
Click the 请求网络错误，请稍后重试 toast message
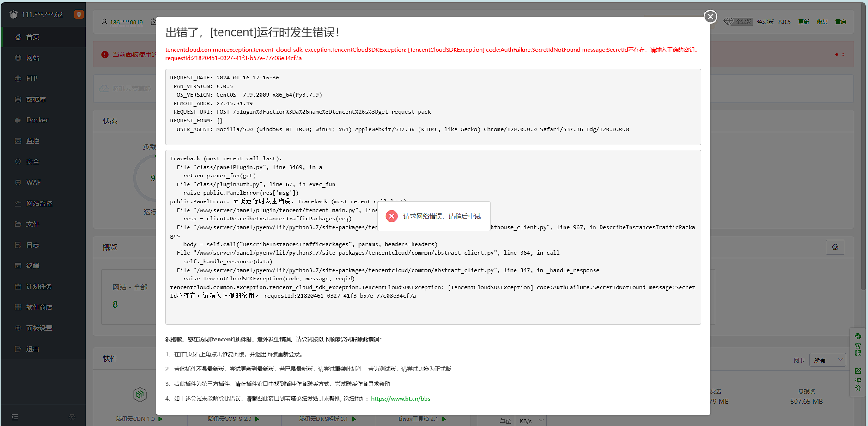[x=442, y=216]
